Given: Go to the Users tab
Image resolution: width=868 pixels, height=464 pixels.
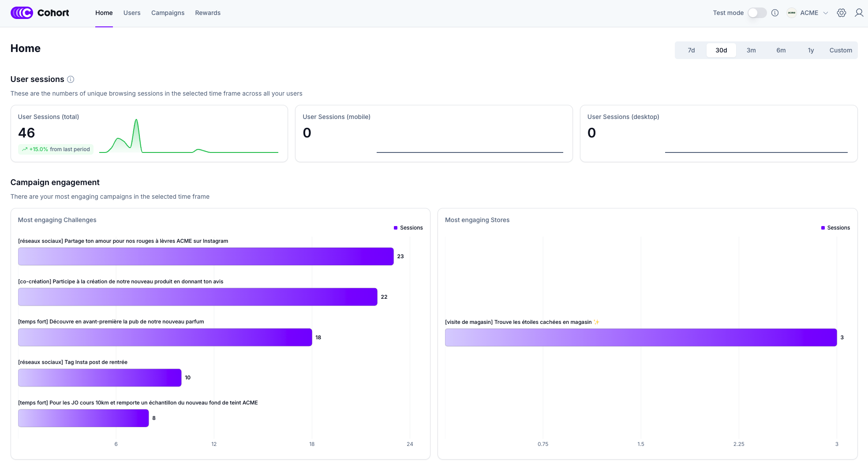Looking at the screenshot, I should pyautogui.click(x=132, y=13).
